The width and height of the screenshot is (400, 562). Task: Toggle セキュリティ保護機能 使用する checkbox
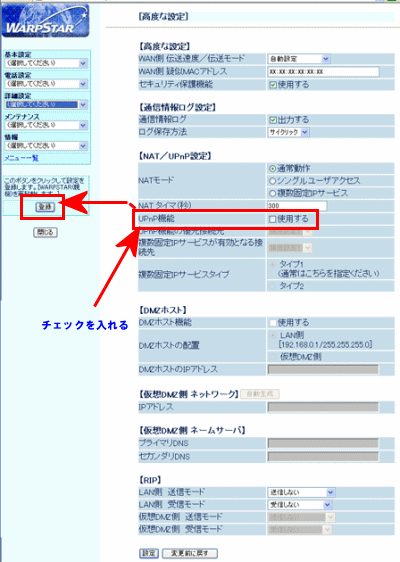coord(273,85)
